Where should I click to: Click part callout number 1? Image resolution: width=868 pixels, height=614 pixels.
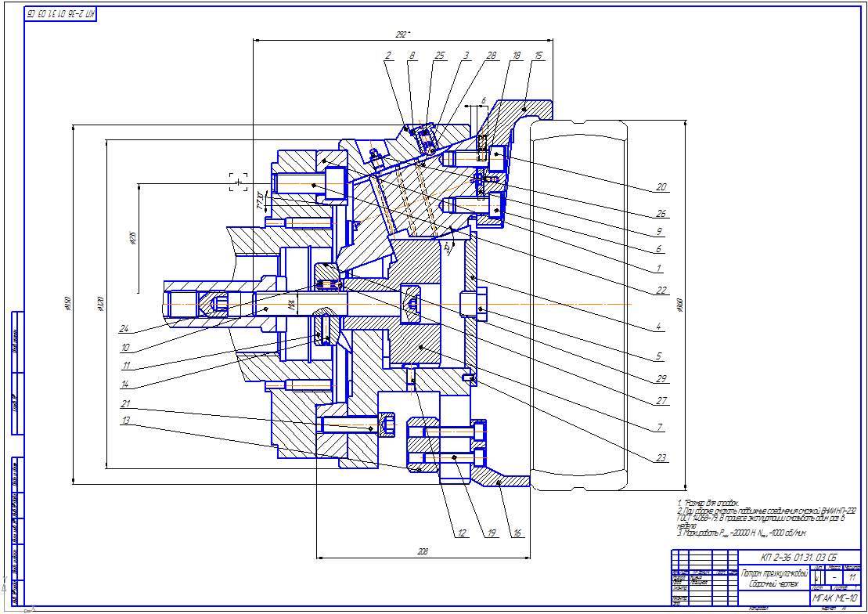pyautogui.click(x=659, y=269)
